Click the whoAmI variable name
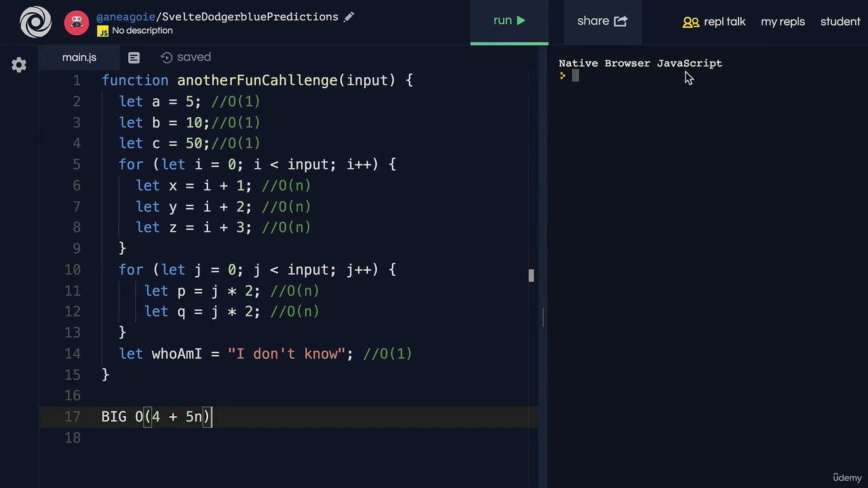This screenshot has width=868, height=488. [x=177, y=354]
